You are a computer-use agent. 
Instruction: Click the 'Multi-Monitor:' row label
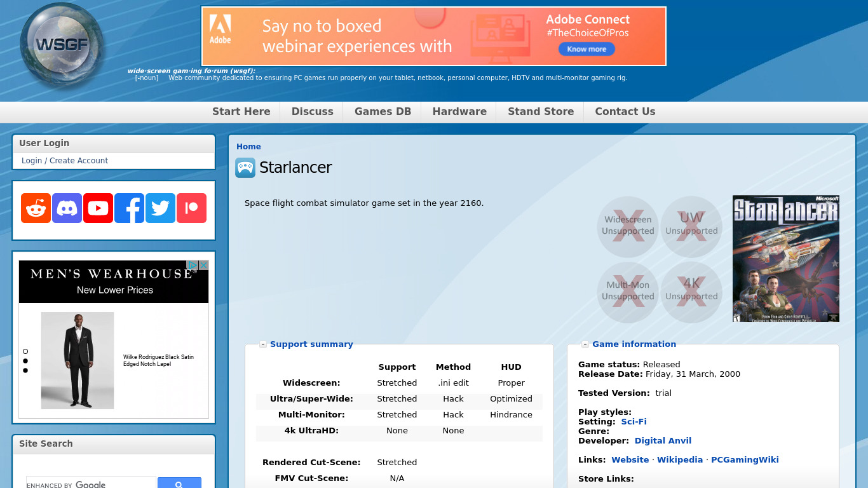(311, 415)
